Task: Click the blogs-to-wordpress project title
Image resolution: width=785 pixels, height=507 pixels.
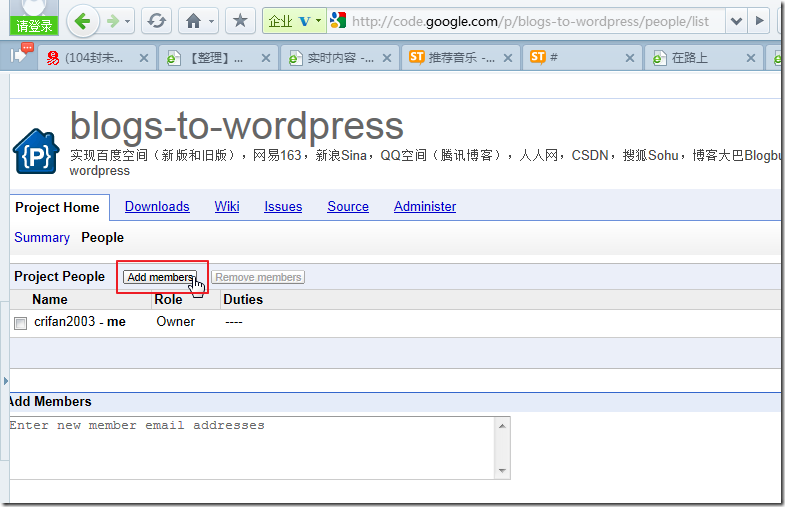Action: point(236,126)
